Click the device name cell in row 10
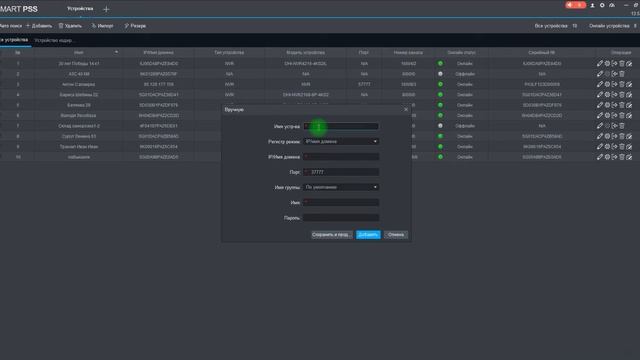This screenshot has width=640, height=360. [79, 157]
